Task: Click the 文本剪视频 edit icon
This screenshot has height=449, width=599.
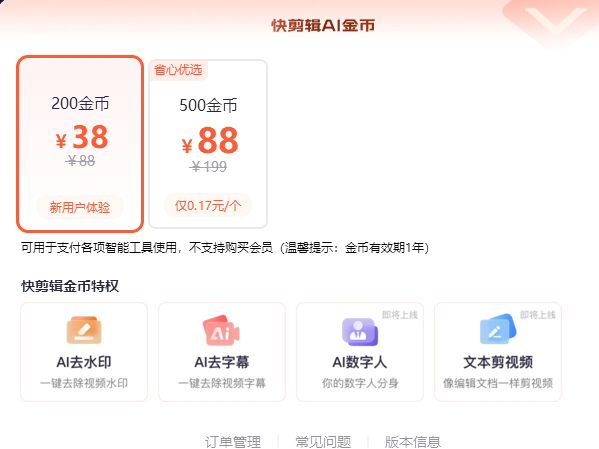Action: [x=498, y=329]
